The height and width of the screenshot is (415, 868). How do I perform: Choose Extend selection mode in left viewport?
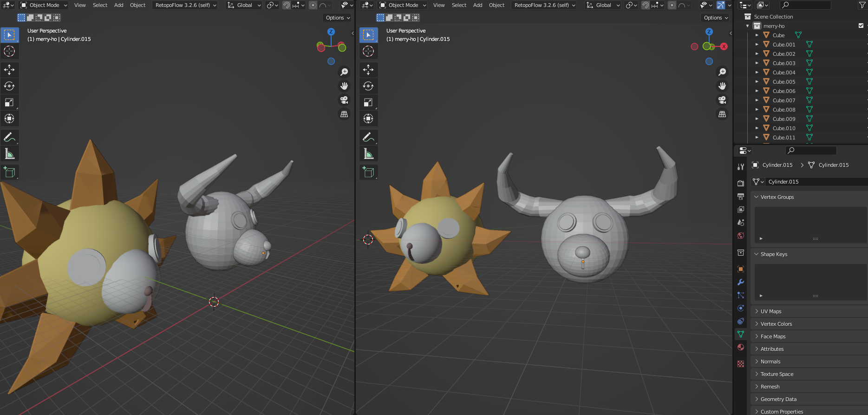30,18
